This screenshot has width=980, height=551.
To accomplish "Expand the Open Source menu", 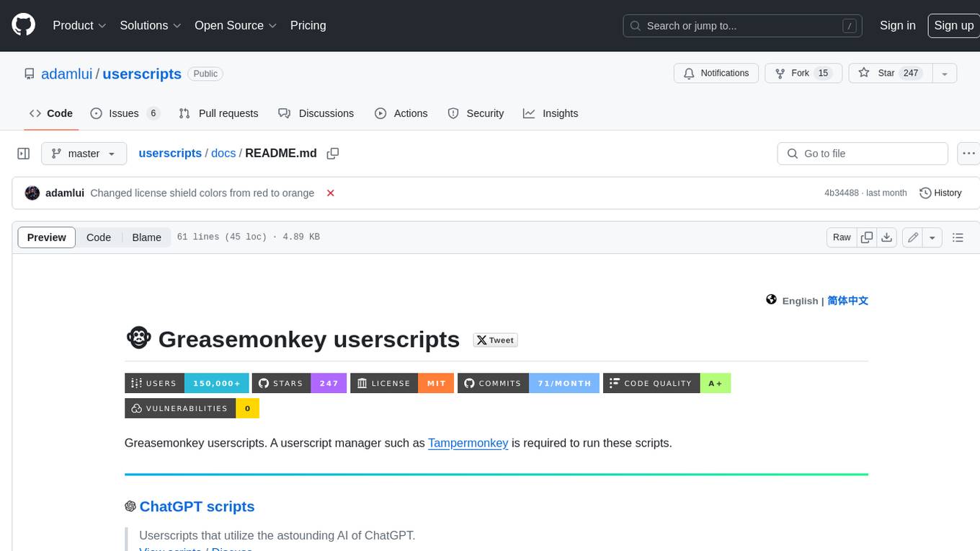I will pyautogui.click(x=236, y=25).
